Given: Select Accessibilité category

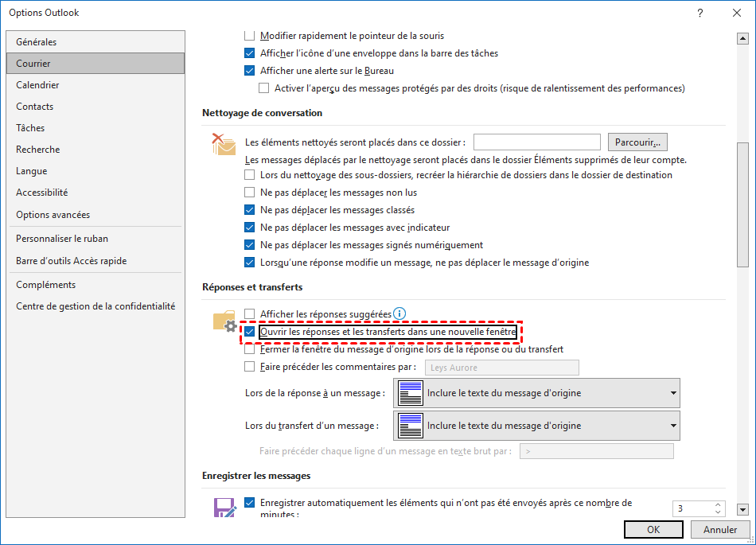Looking at the screenshot, I should click(x=95, y=193).
